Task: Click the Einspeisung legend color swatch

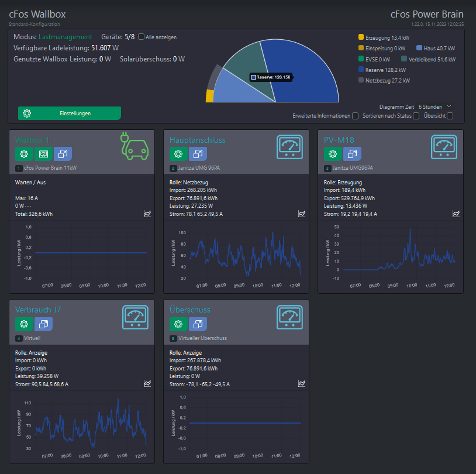Action: [x=361, y=48]
